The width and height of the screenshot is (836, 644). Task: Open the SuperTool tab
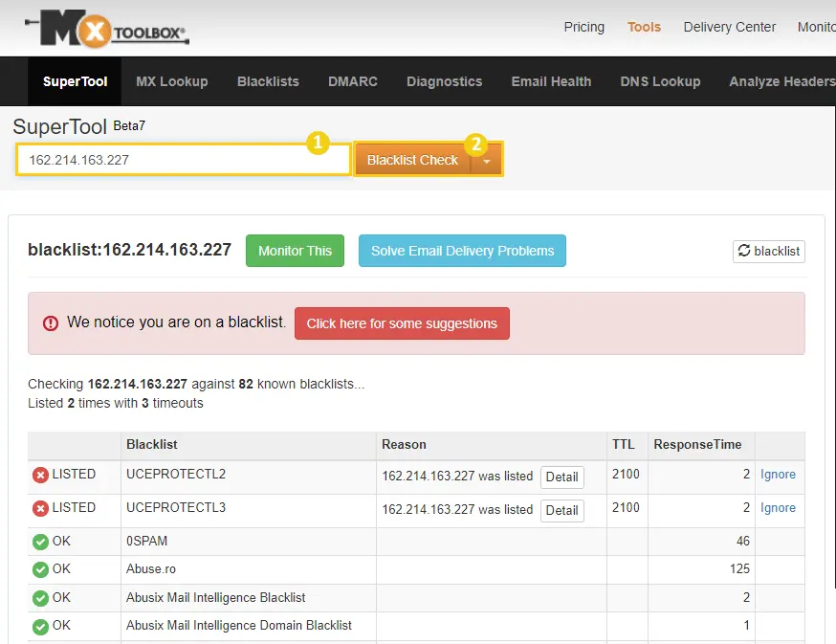[x=76, y=81]
